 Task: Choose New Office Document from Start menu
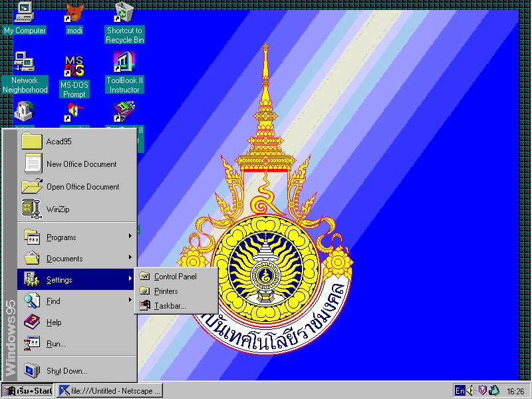(x=77, y=164)
